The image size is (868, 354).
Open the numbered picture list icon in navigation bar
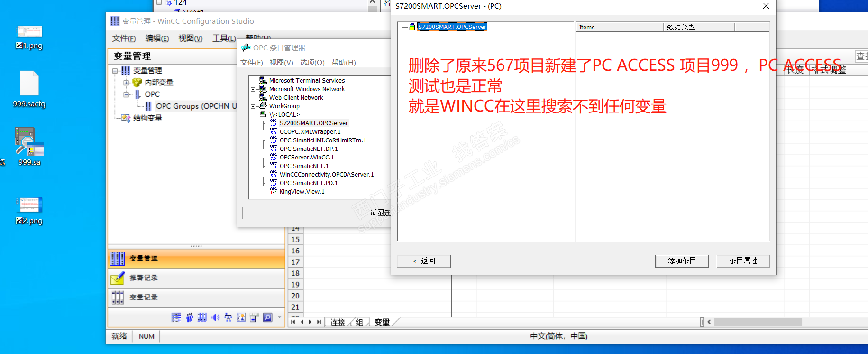point(241,317)
